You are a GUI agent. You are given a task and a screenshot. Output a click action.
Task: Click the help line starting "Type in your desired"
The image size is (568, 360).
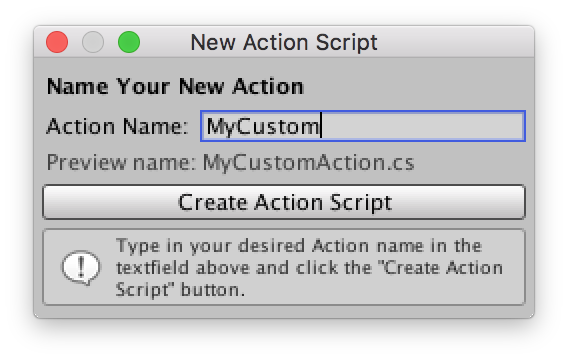coord(299,246)
